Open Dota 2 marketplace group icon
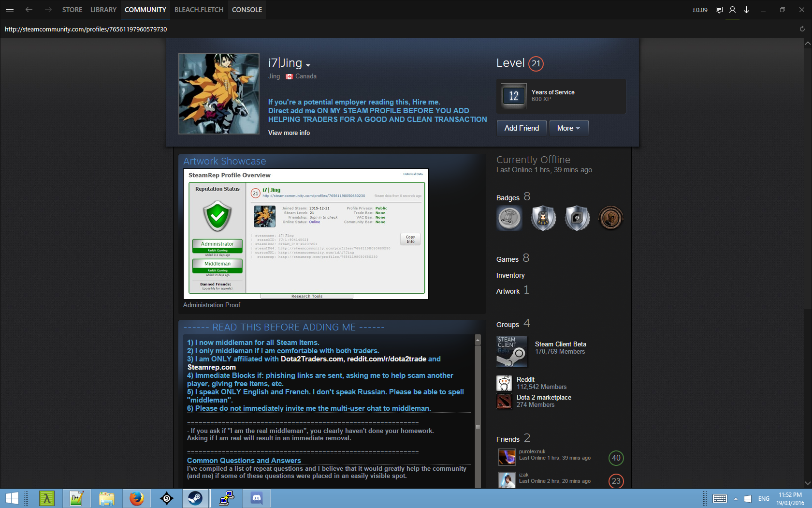This screenshot has width=812, height=508. point(504,401)
